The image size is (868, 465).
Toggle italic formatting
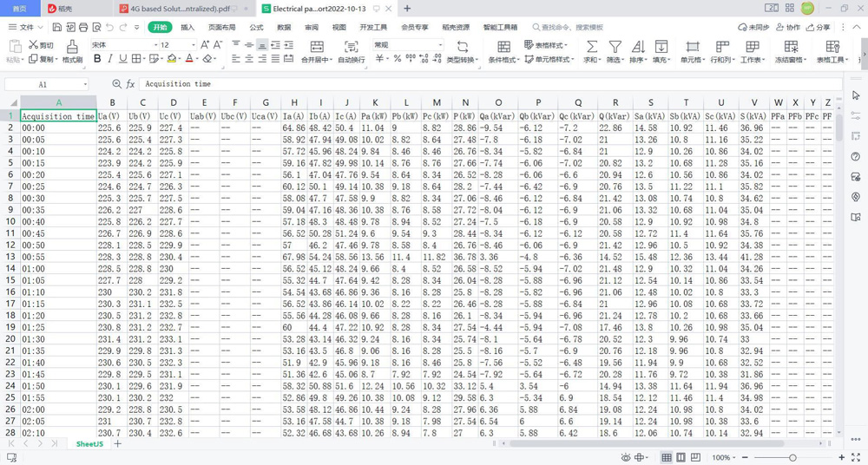[x=110, y=59]
